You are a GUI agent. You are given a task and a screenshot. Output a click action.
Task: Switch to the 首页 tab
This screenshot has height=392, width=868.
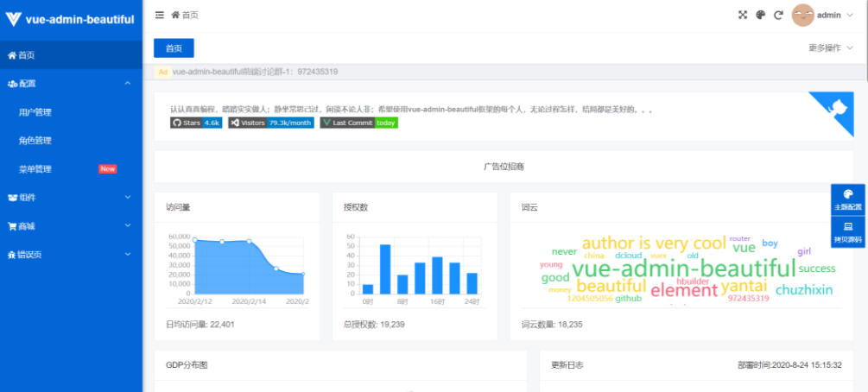[174, 48]
